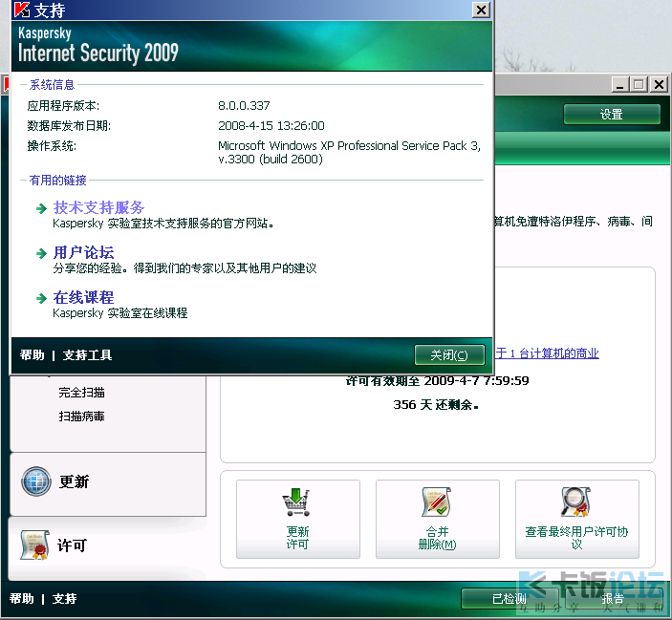Click version value 8.0.0.337

coord(244,105)
